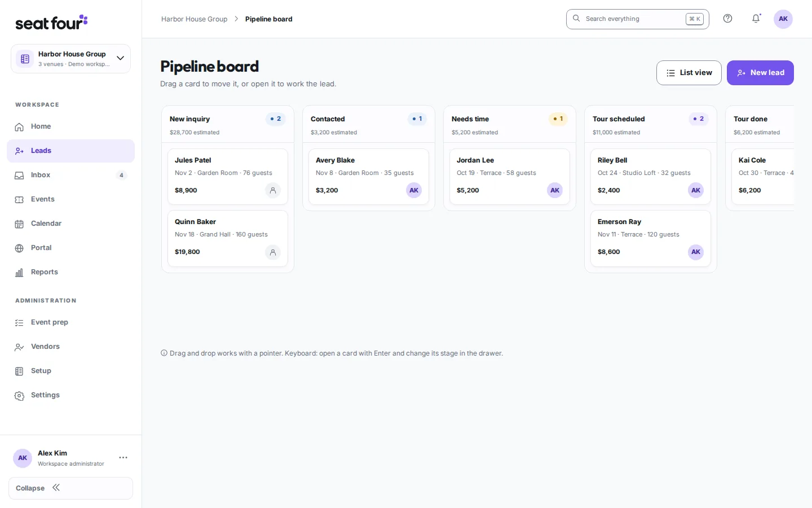Collapse the sidebar

[x=70, y=488]
